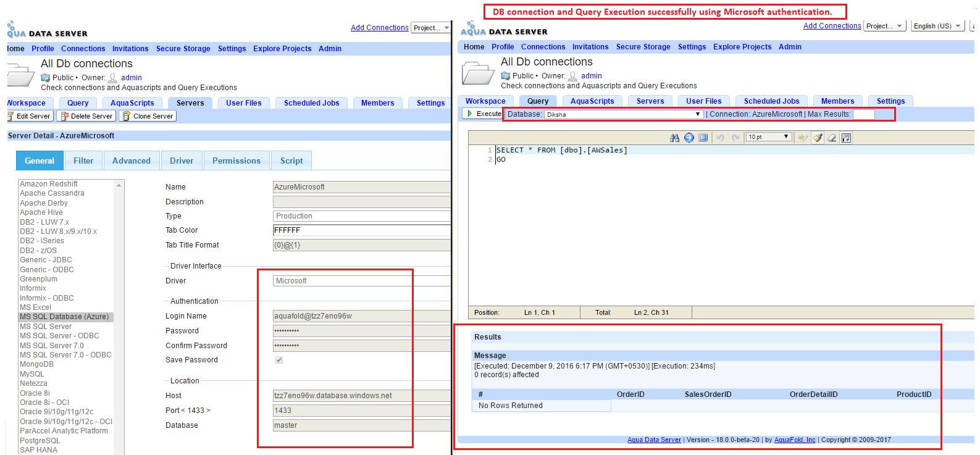This screenshot has height=455, width=980.
Task: Open the Project dropdown in right pane
Action: pos(884,26)
